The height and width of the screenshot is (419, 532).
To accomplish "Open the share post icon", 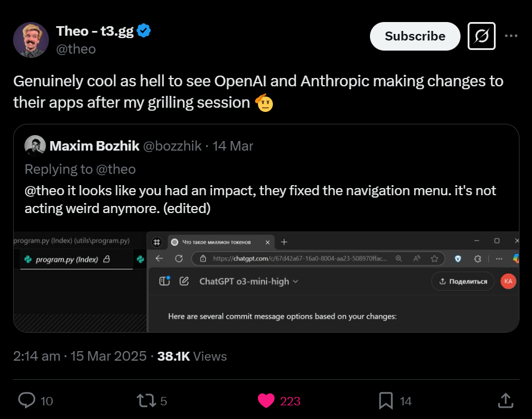I will pyautogui.click(x=505, y=401).
